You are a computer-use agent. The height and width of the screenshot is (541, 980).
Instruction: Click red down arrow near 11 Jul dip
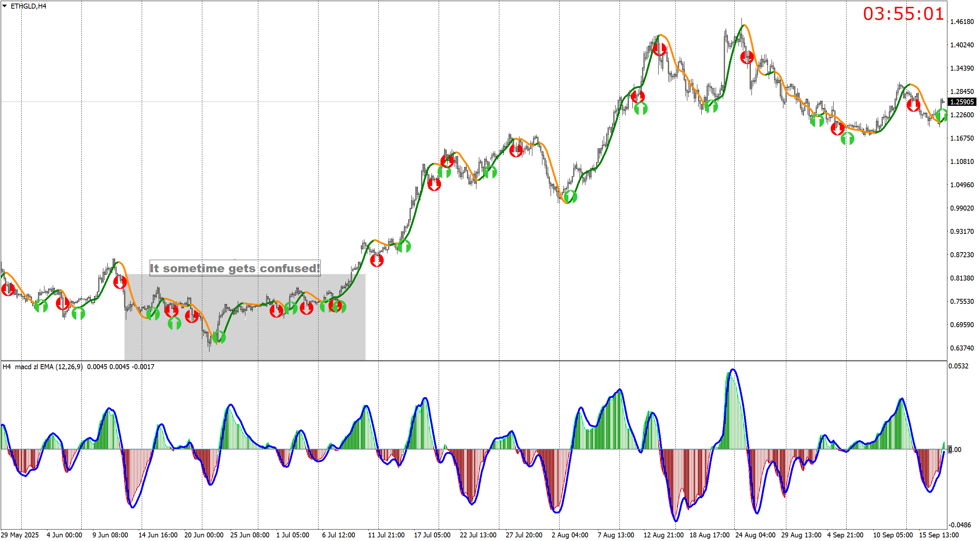click(x=377, y=260)
